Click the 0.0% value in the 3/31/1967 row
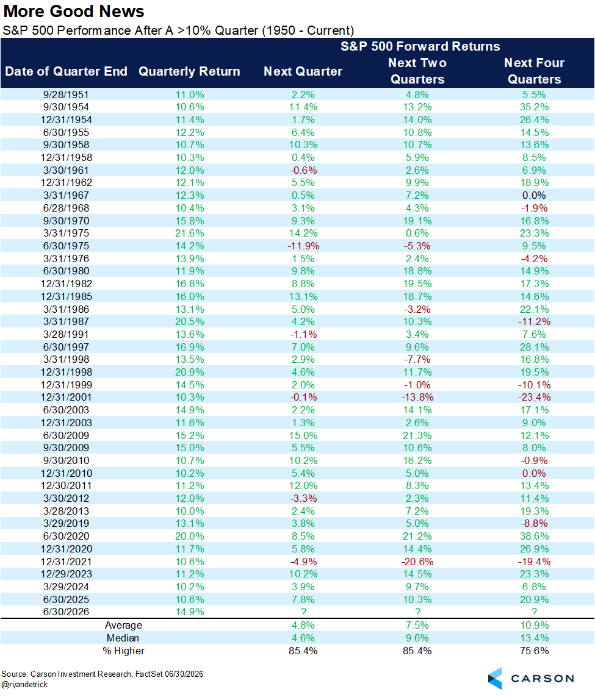This screenshot has height=700, width=595. pos(534,196)
